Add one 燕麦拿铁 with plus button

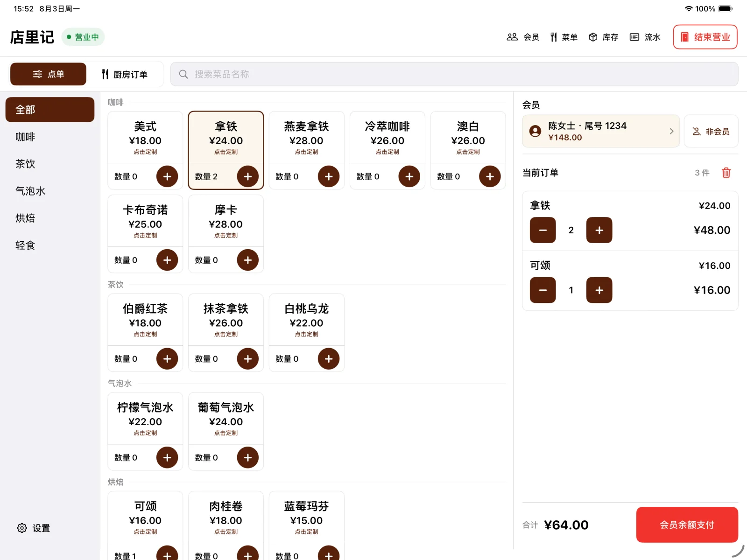(x=329, y=176)
